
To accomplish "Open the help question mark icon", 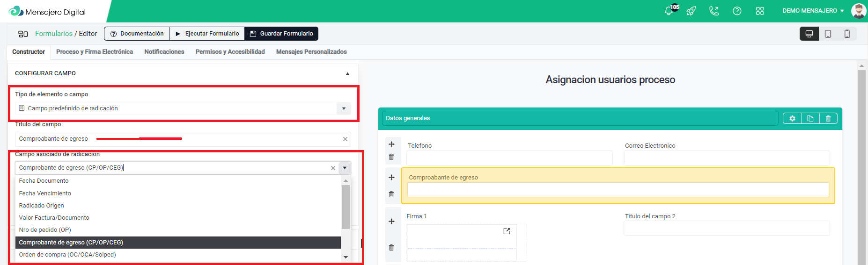I will (x=737, y=11).
